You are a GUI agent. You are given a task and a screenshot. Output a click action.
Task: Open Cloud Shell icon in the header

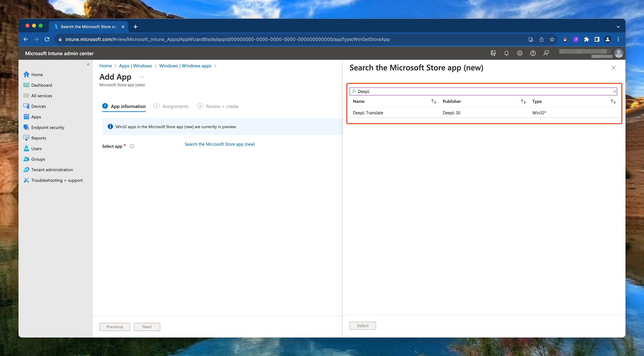[x=493, y=53]
